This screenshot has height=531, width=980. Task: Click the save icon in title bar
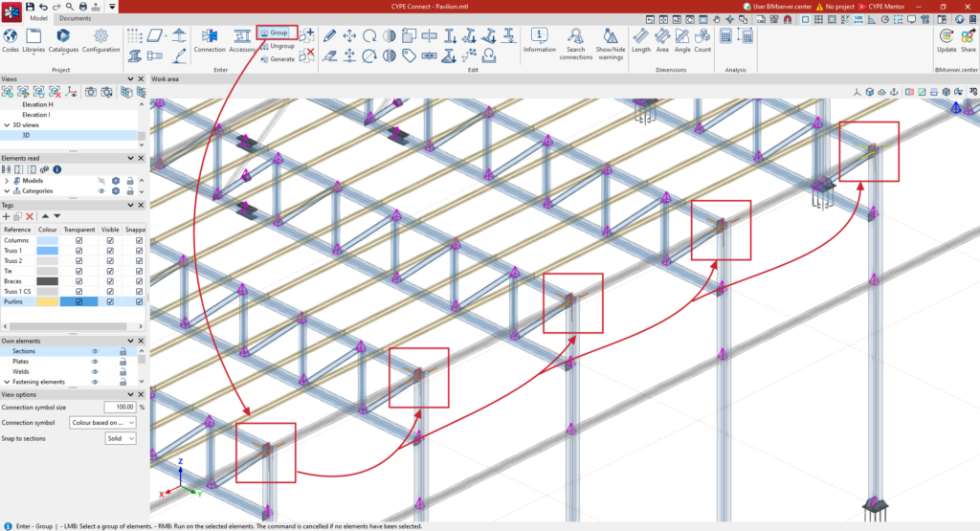tap(30, 7)
